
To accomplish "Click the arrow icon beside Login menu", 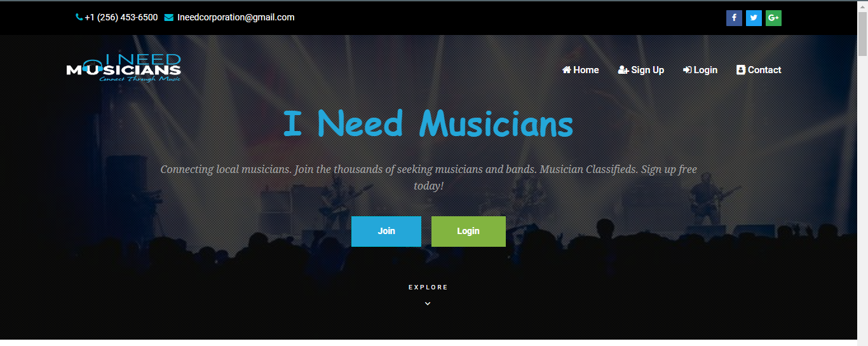I will (688, 70).
